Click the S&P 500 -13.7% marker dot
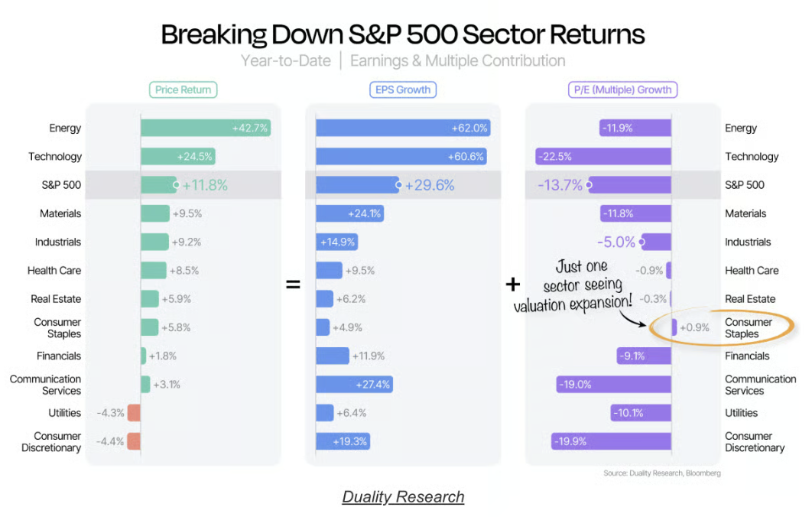812x517 pixels. click(x=589, y=185)
